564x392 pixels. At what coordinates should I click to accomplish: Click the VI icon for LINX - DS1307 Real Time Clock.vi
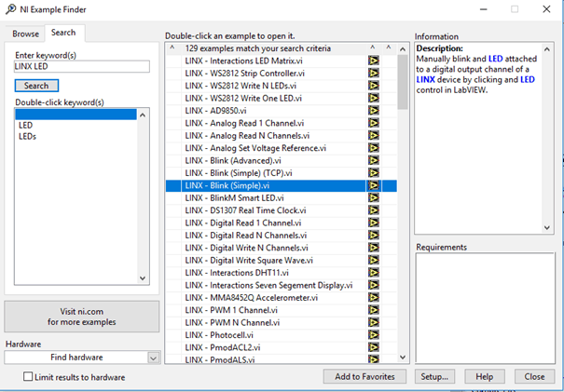373,210
